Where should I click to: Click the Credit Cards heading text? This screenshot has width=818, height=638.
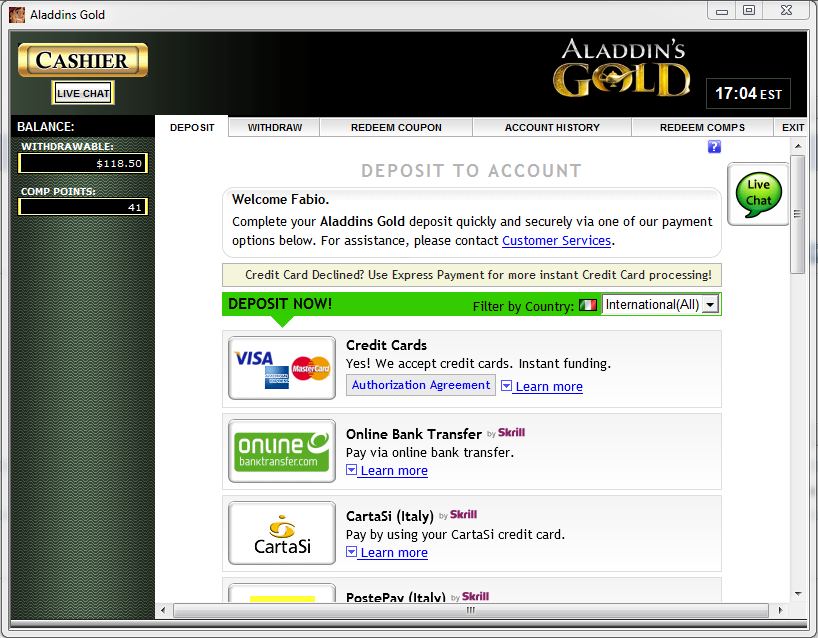point(386,345)
